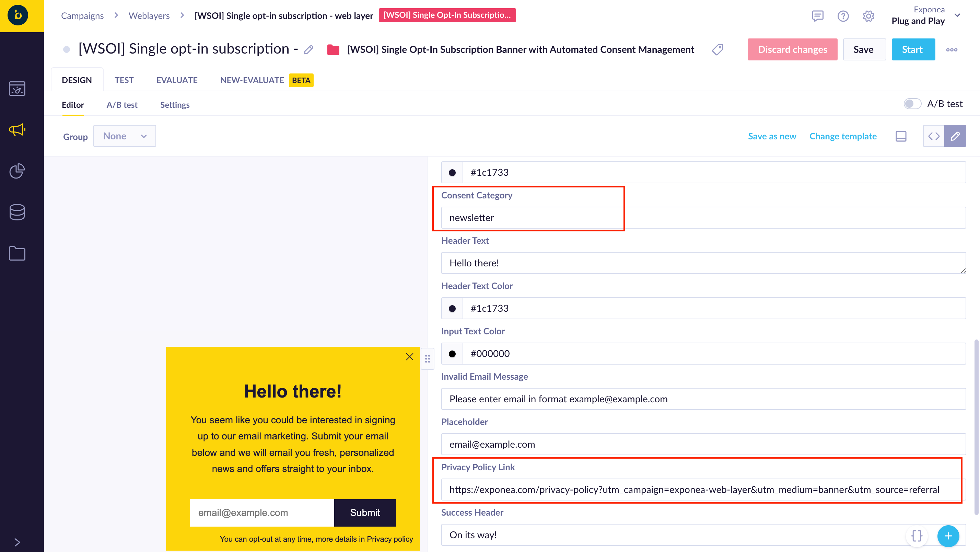
Task: Switch to the TEST tab
Action: (x=124, y=80)
